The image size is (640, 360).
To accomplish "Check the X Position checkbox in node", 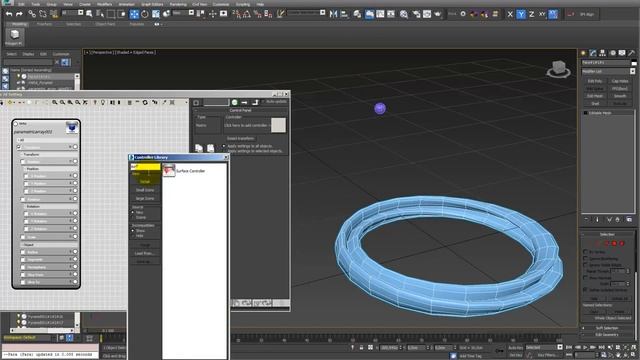I will tap(27, 176).
